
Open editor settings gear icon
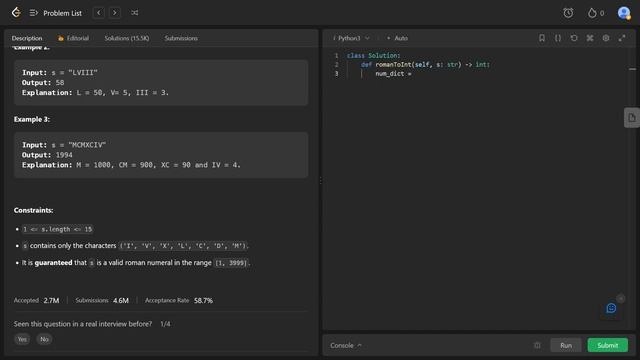click(x=606, y=38)
